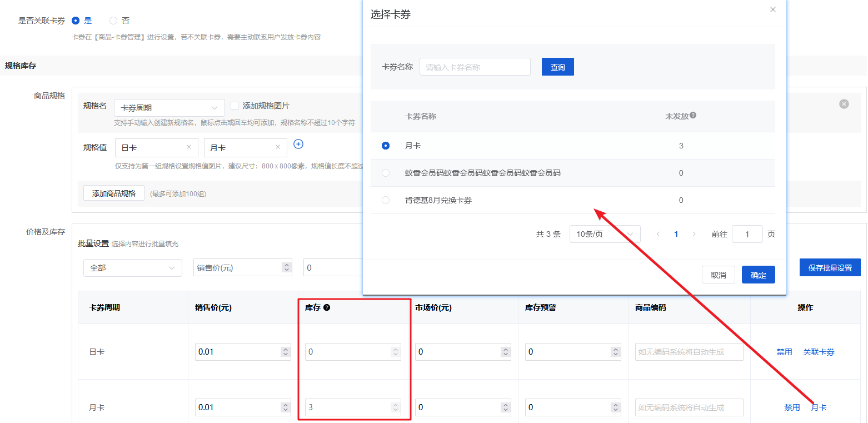Focus the 卡券名称 search input
868x423 pixels.
pyautogui.click(x=475, y=67)
